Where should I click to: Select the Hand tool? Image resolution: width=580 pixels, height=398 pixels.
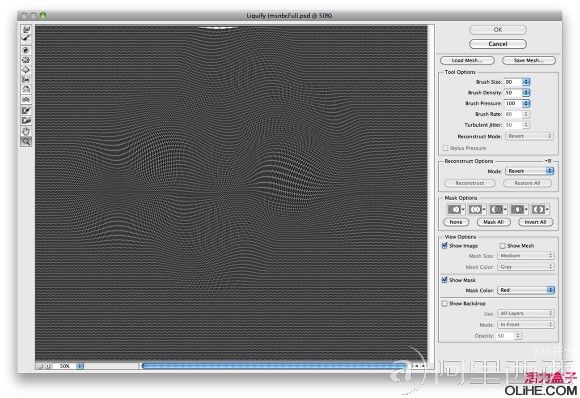click(x=26, y=131)
